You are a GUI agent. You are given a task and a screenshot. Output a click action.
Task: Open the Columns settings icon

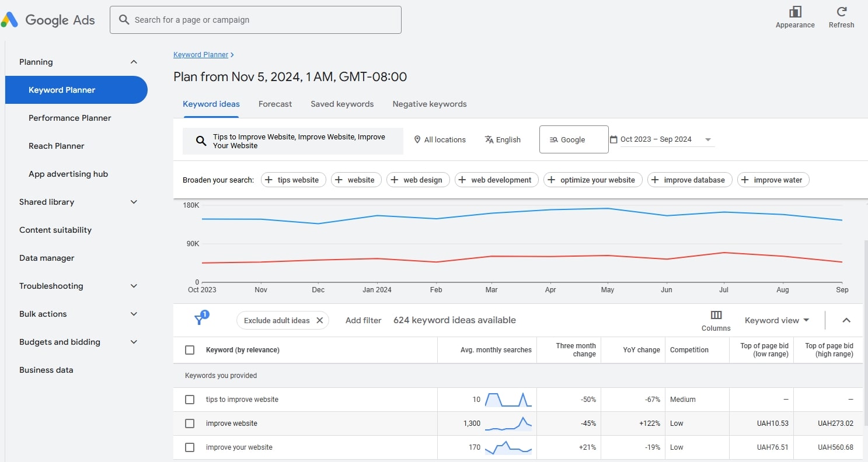716,315
